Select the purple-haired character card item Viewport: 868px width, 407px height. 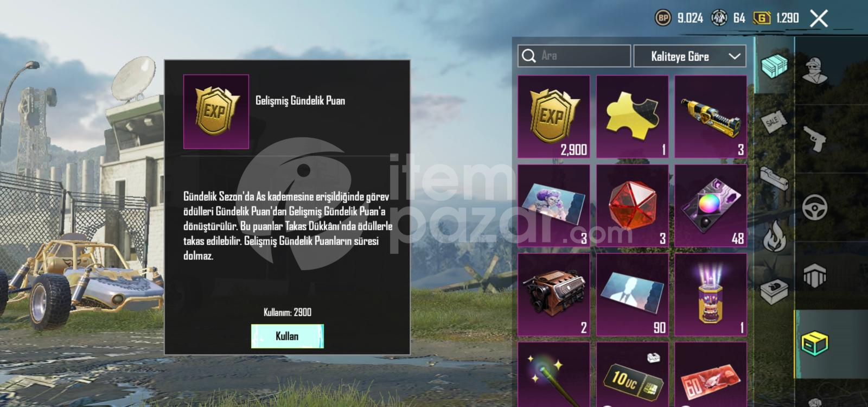click(554, 206)
